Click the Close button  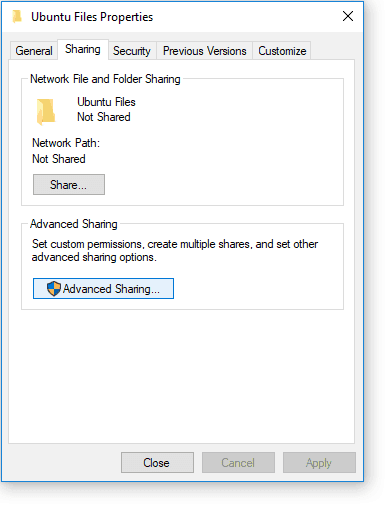[157, 463]
